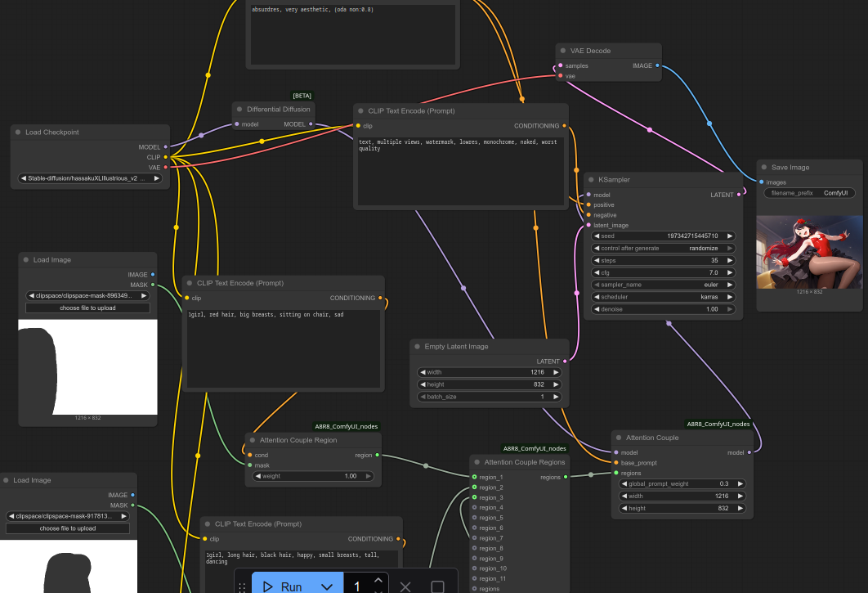The height and width of the screenshot is (593, 868).
Task: Increase the Attention Couple node width via right arrow
Action: point(740,496)
